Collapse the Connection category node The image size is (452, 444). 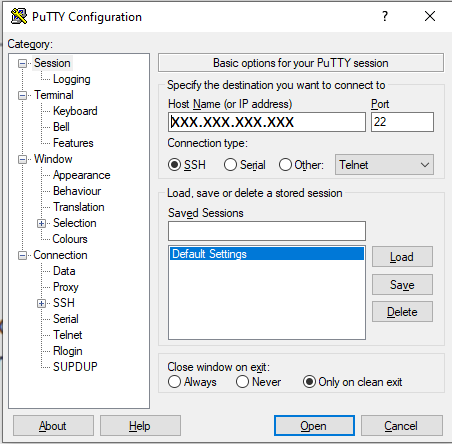[22, 256]
